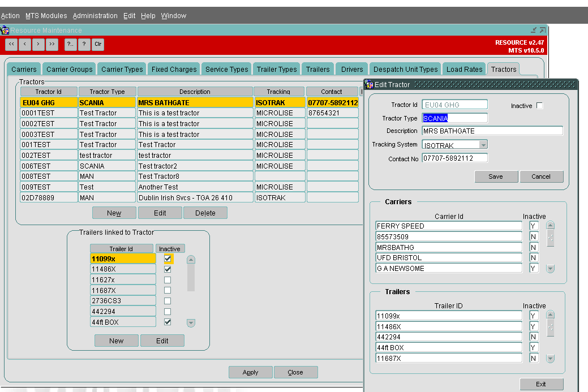Screen dimensions: 588x392
Task: Select trailer 11687X in Edit Tractor list
Action: [x=449, y=358]
